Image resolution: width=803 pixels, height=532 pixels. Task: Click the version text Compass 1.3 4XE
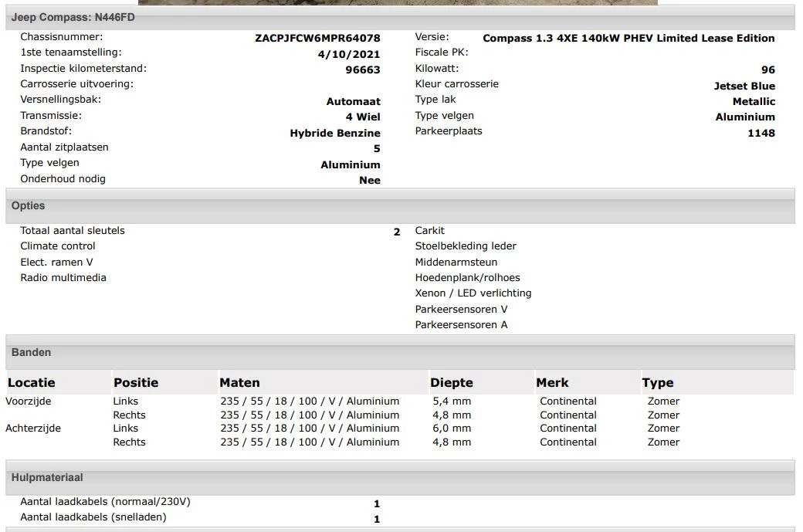pyautogui.click(x=629, y=38)
